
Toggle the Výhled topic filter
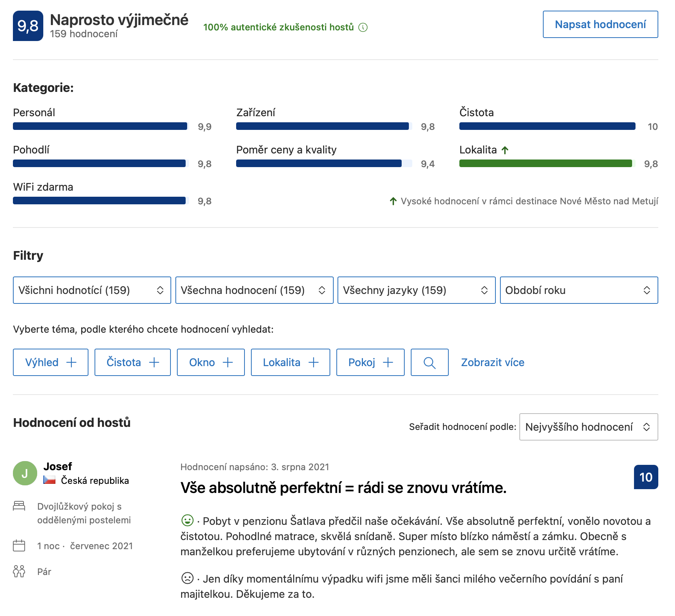50,363
